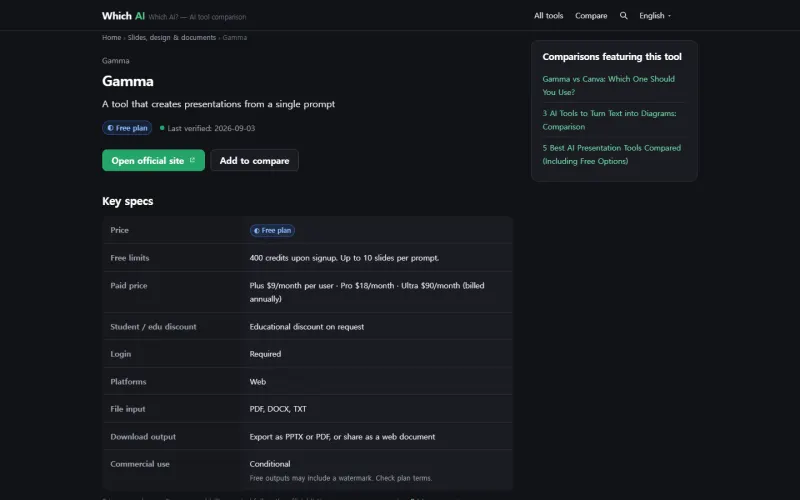This screenshot has height=500, width=800.
Task: Click the Required login value
Action: tap(265, 354)
